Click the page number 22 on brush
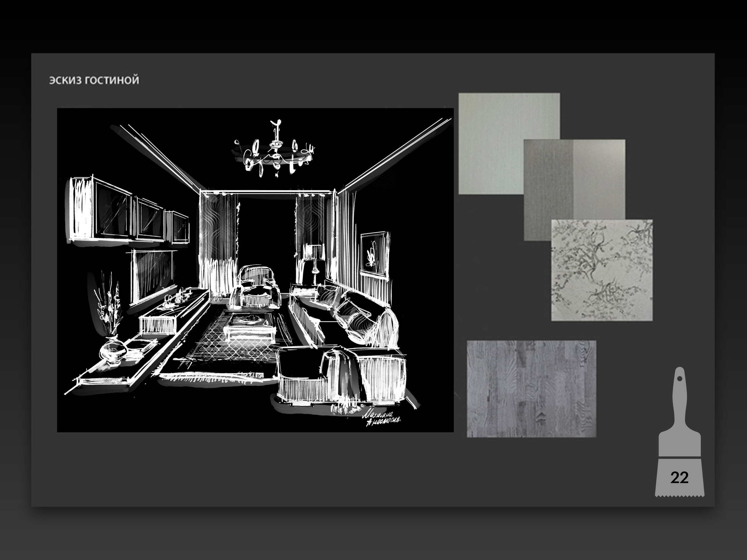The height and width of the screenshot is (560, 747). (x=680, y=477)
